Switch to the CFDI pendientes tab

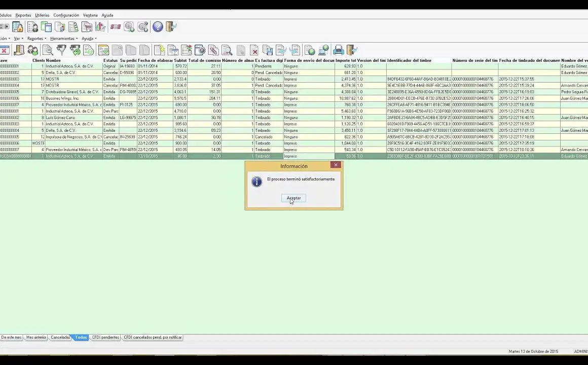(x=105, y=337)
